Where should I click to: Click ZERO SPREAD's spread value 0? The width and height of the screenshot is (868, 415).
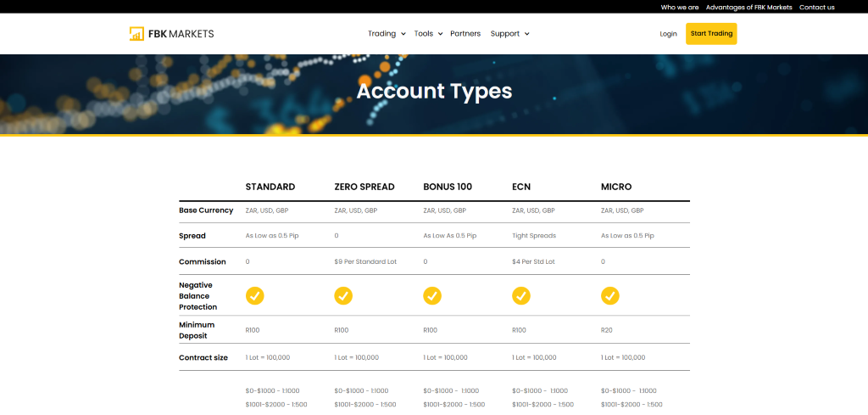(337, 235)
